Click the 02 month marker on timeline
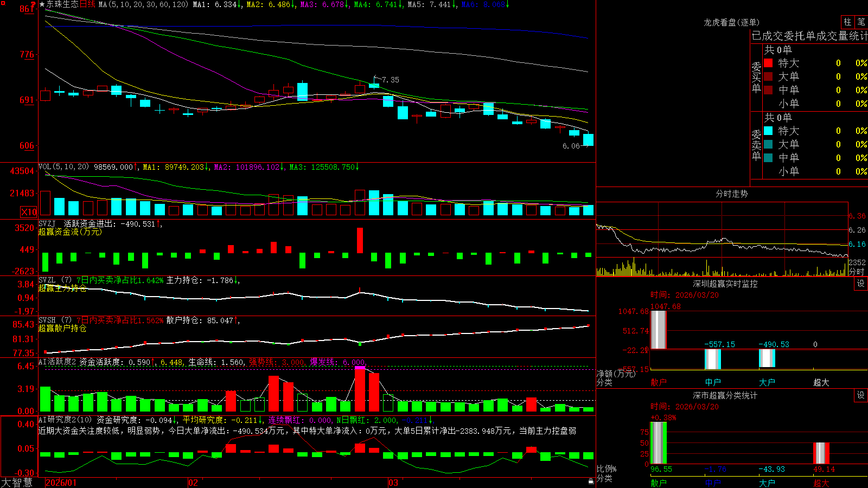 tap(193, 483)
